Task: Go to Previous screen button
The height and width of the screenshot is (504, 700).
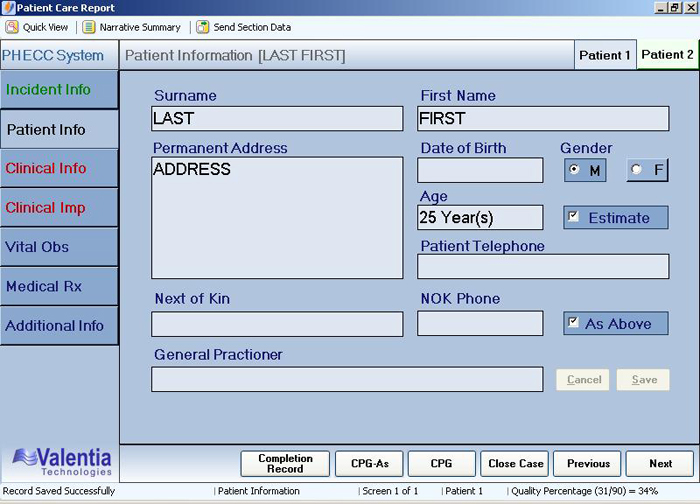Action: tap(588, 464)
